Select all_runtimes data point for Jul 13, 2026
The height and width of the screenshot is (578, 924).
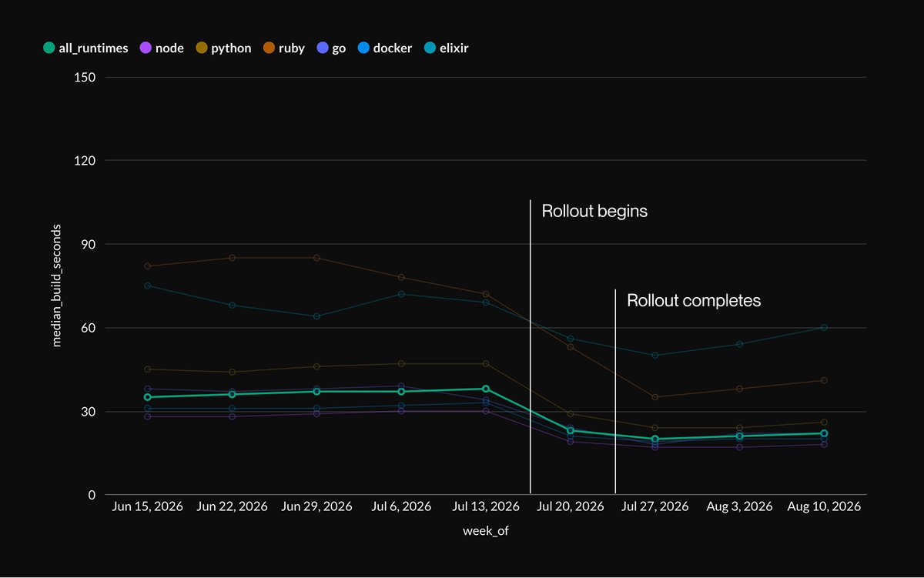486,389
